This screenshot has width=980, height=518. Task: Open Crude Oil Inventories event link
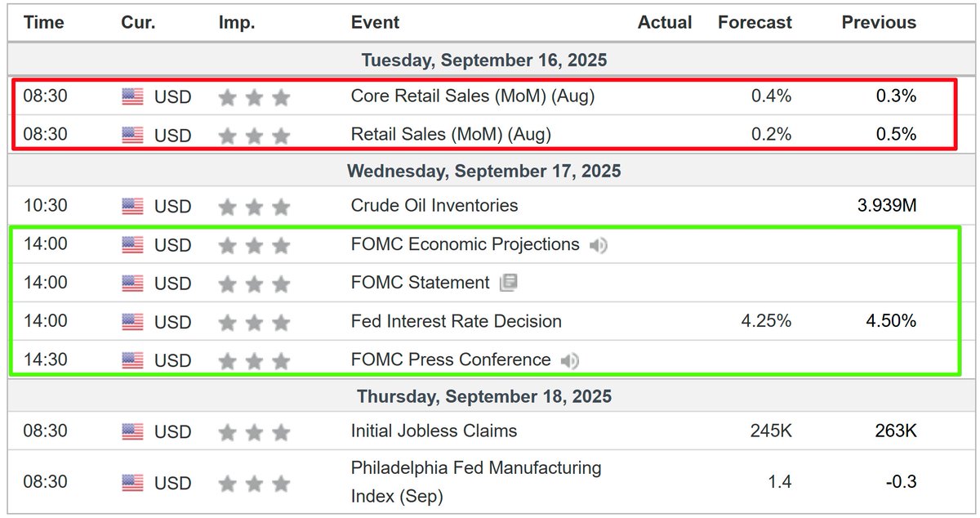coord(434,206)
